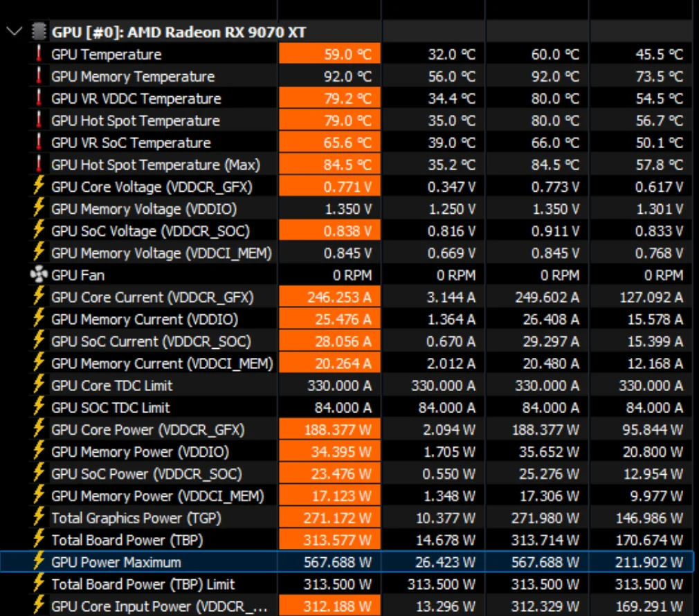Click the 84.5 °C highlighted Hot Spot Max value
699x616 pixels.
click(347, 165)
